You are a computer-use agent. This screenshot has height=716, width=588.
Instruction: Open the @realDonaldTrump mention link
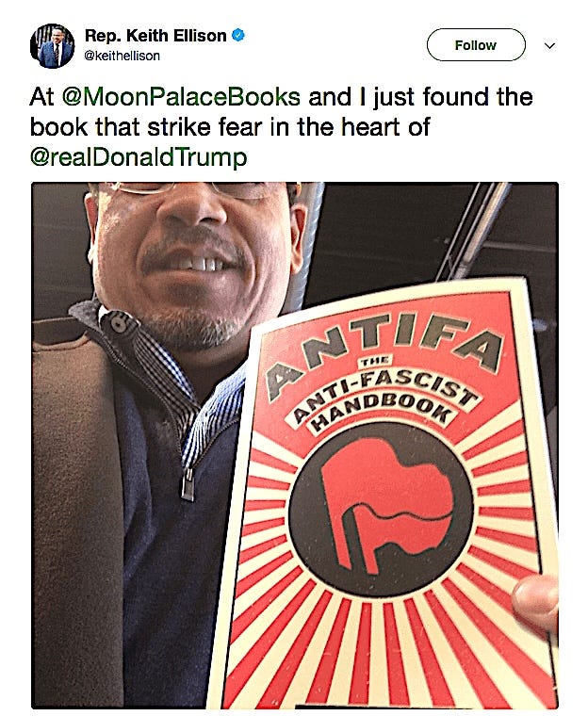[x=139, y=157]
